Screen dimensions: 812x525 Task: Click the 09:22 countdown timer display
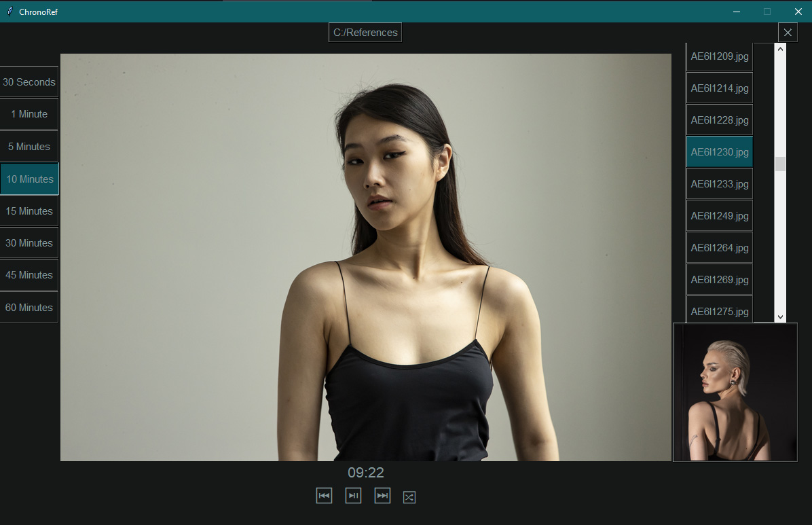[x=366, y=473]
